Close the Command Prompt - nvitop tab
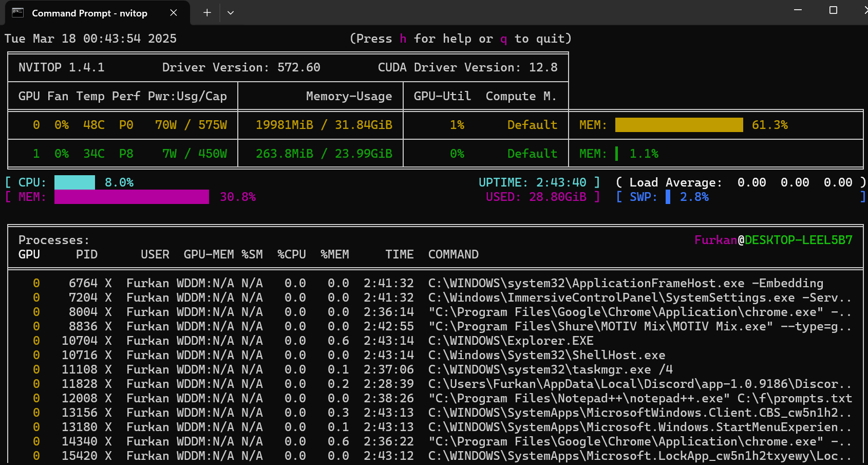868x465 pixels. tap(174, 13)
